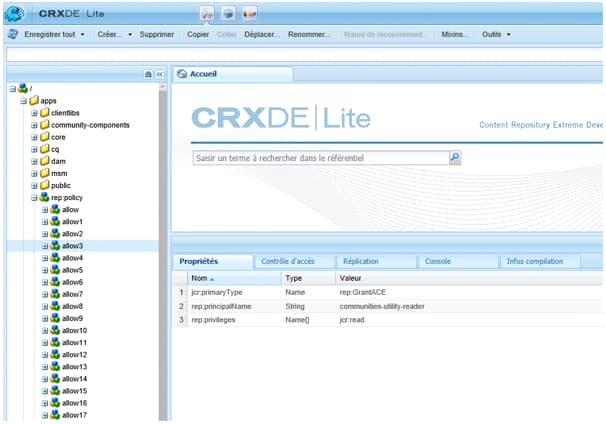The image size is (606, 424).
Task: Click the root node icon
Action: pos(23,88)
